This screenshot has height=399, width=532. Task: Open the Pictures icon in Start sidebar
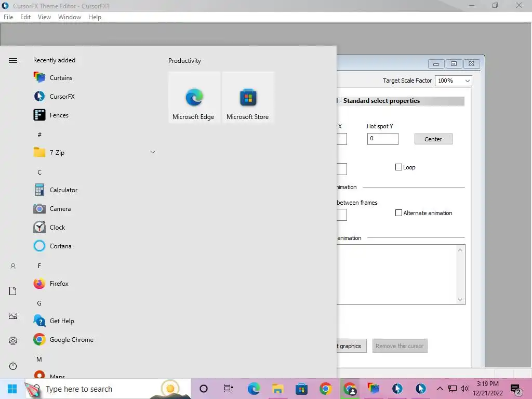(13, 316)
